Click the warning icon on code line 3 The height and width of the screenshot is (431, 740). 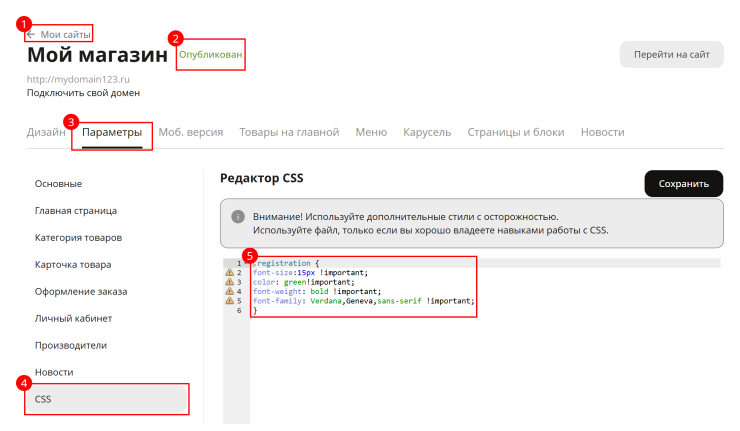pyautogui.click(x=229, y=282)
